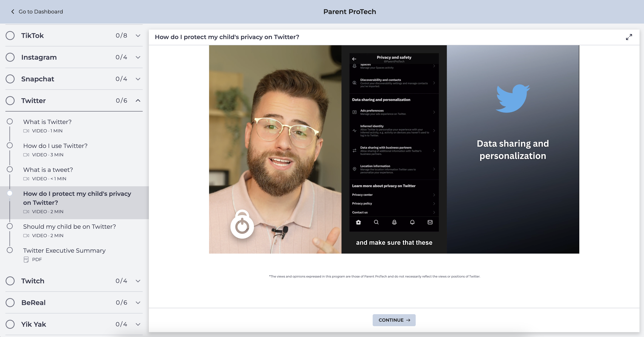Click the back arrow beside Go to Dashboard
The image size is (644, 337).
(13, 12)
